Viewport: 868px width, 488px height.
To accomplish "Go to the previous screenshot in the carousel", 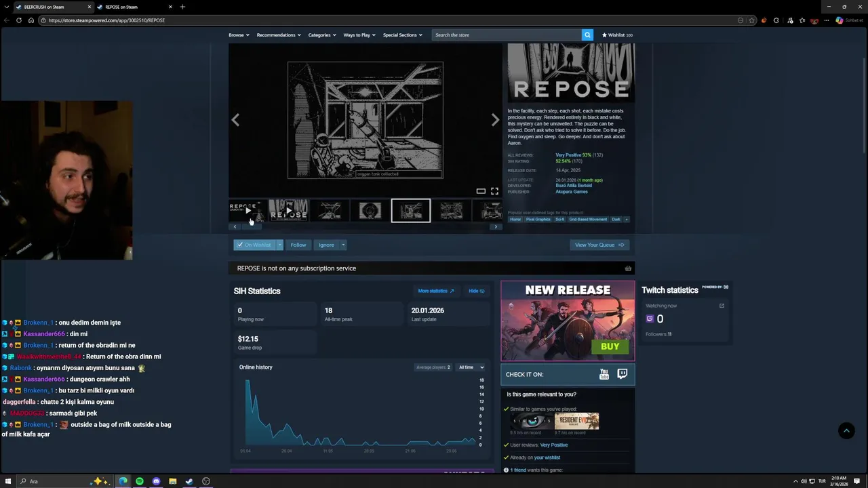I will pos(235,120).
